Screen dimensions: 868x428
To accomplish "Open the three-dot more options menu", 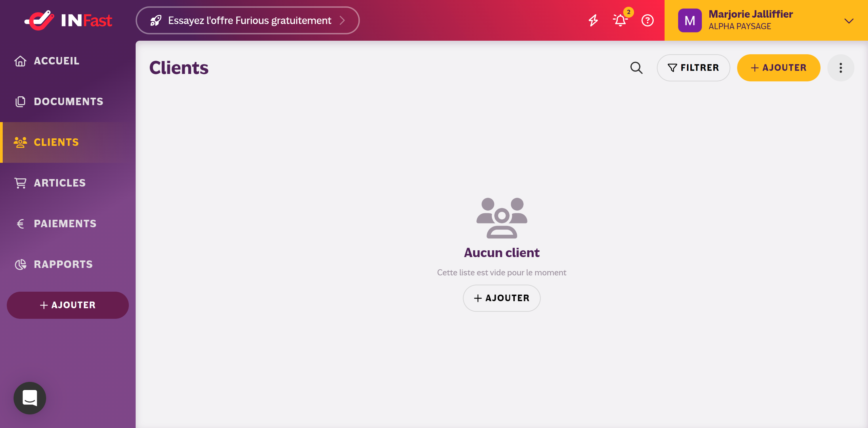I will (841, 68).
